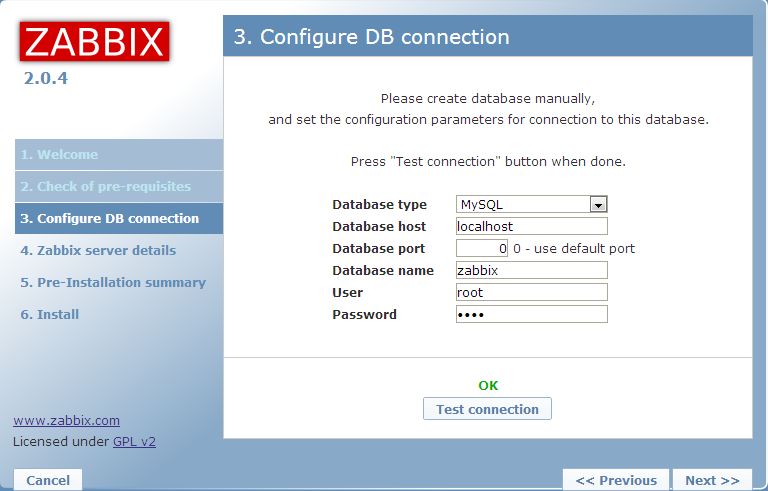Open the GPL v2 license link
This screenshot has width=768, height=491.
[x=134, y=442]
